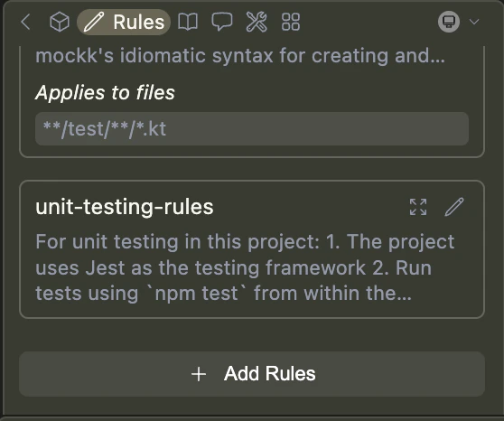Go back using the left chevron
This screenshot has width=504, height=421.
(x=25, y=22)
